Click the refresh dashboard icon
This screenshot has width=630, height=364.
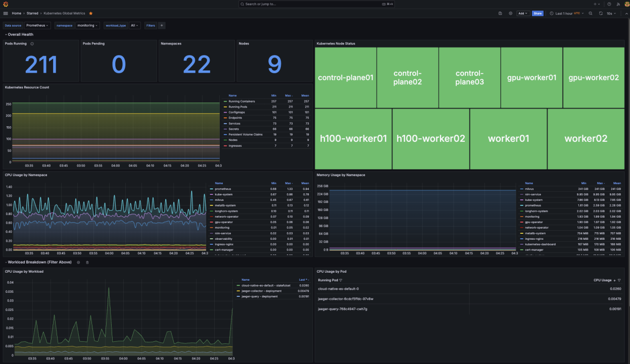click(601, 13)
